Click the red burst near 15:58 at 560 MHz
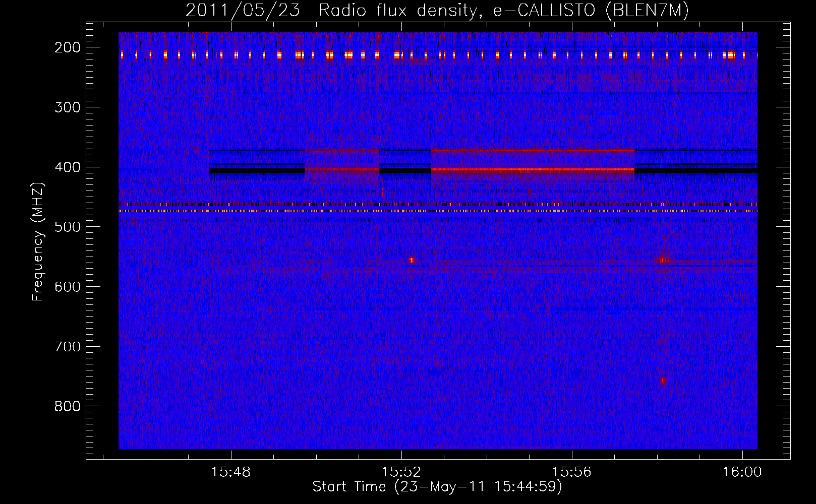Image resolution: width=816 pixels, height=504 pixels. tap(665, 260)
